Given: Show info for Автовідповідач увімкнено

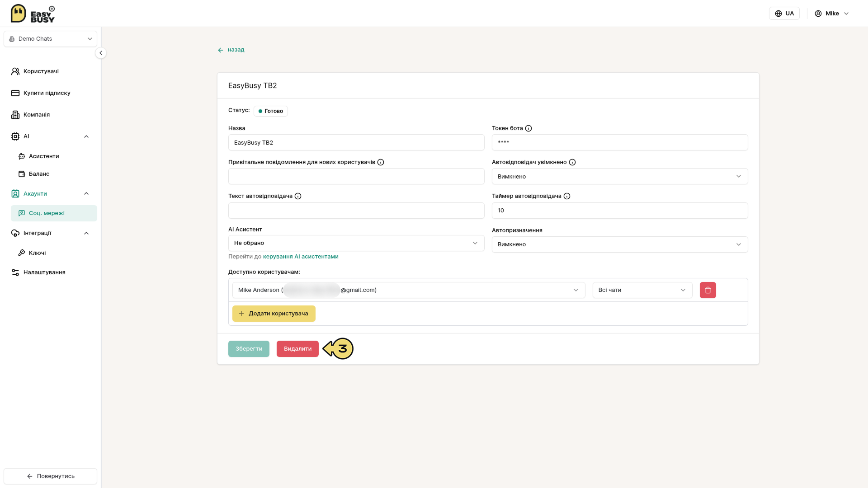Looking at the screenshot, I should 572,162.
